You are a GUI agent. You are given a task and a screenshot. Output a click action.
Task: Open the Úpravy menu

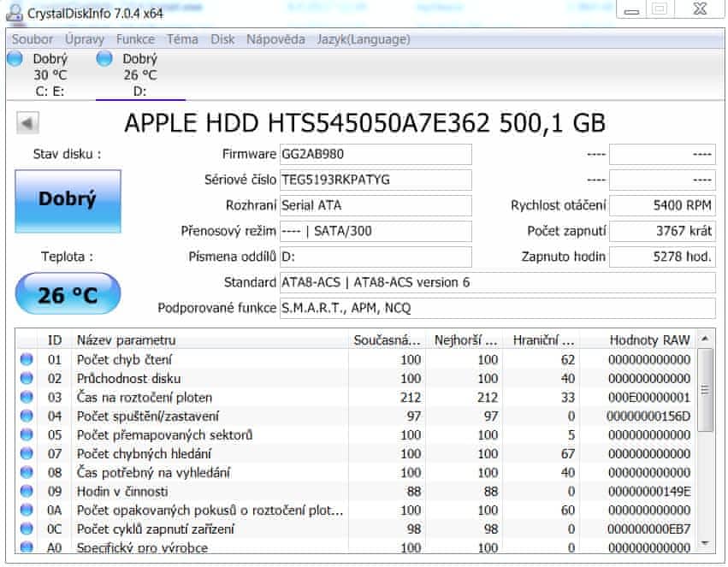(x=85, y=39)
